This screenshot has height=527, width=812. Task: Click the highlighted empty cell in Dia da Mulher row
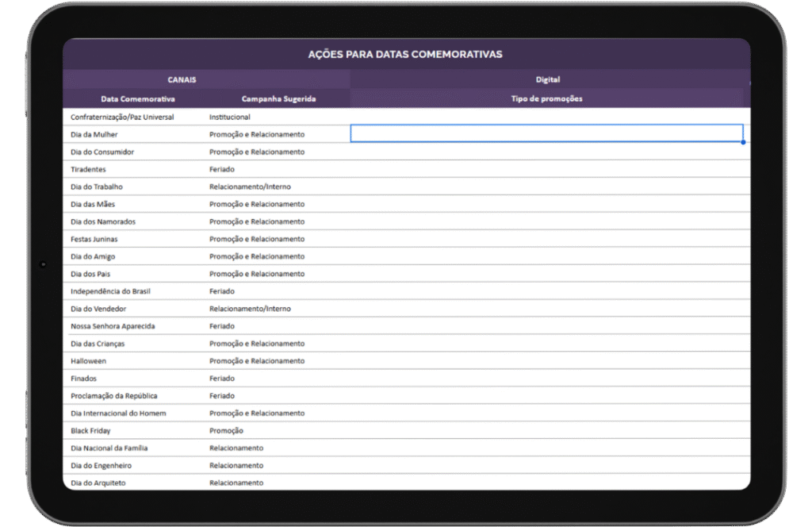click(x=546, y=133)
